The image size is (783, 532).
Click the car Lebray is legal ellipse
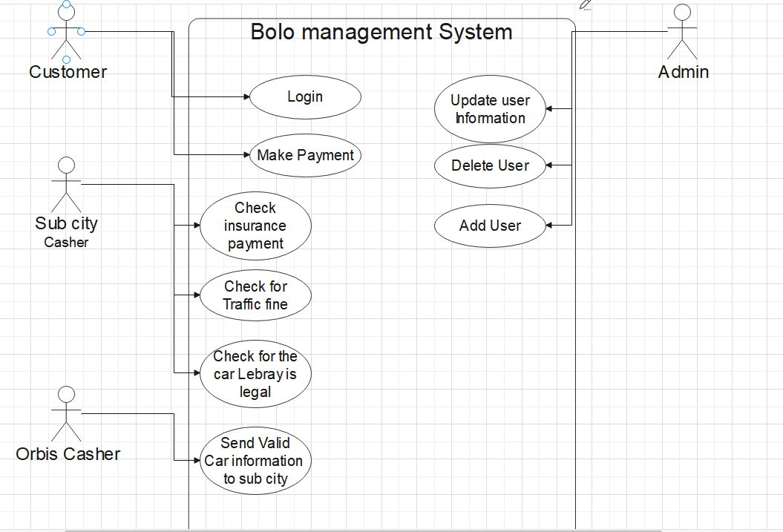[x=255, y=374]
